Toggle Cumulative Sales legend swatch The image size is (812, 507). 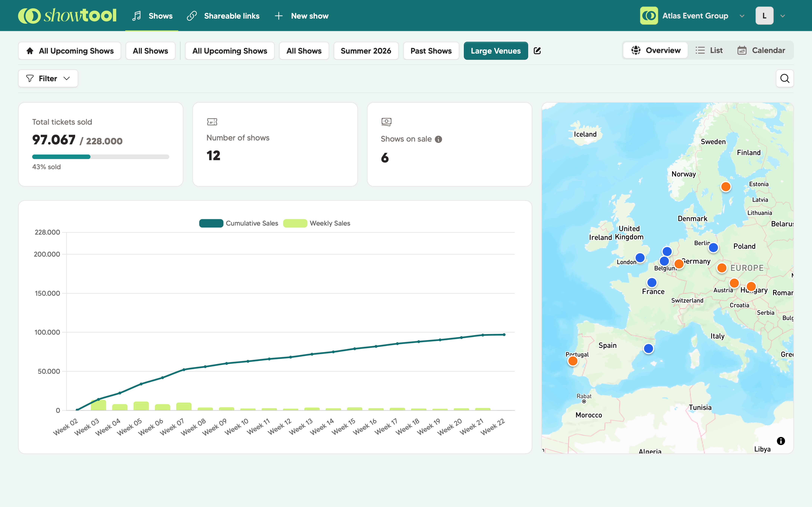(x=211, y=223)
